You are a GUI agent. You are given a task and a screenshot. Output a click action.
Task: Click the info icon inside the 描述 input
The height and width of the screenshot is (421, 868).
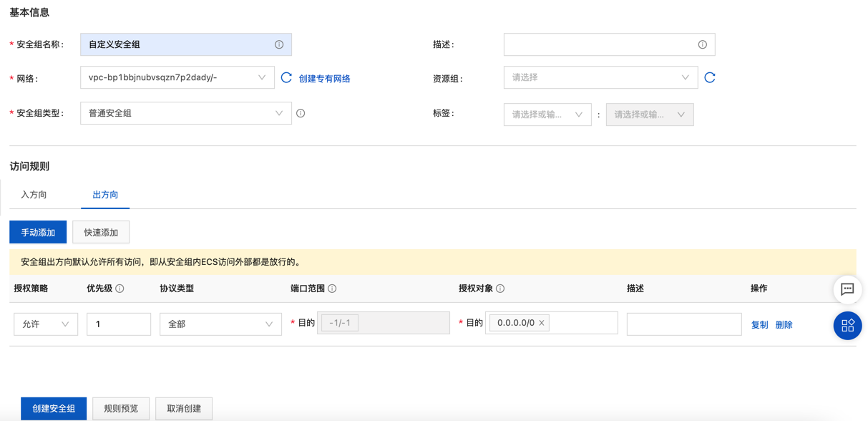click(703, 44)
